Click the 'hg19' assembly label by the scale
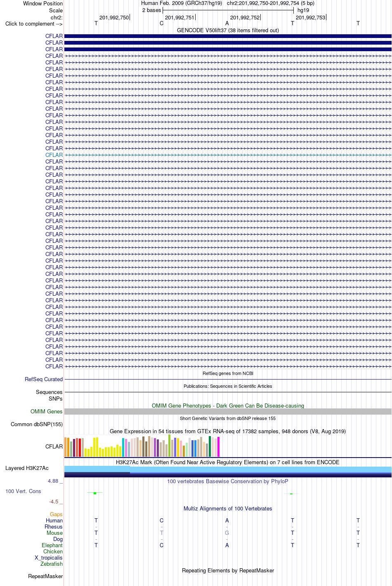 (x=303, y=10)
